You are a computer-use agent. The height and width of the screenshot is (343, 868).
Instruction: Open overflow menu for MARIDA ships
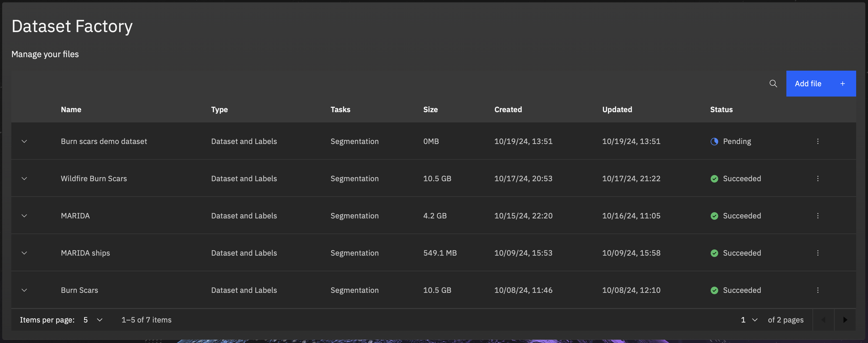(x=817, y=253)
